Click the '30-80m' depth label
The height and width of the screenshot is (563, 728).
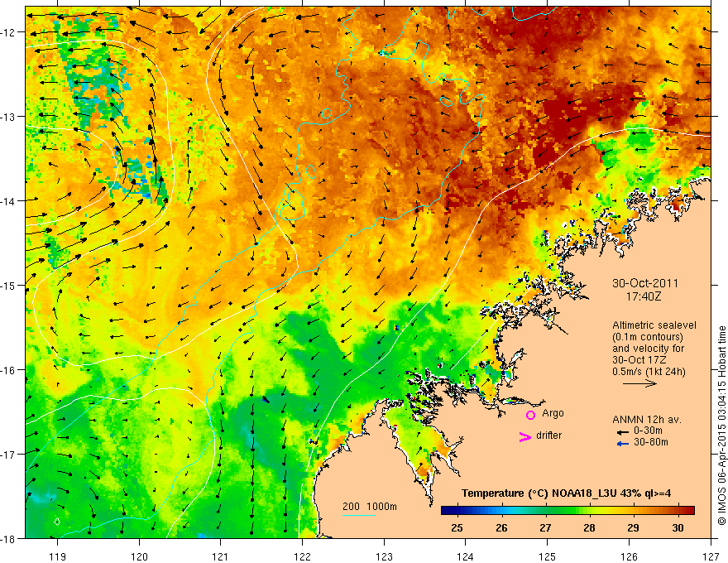(650, 442)
